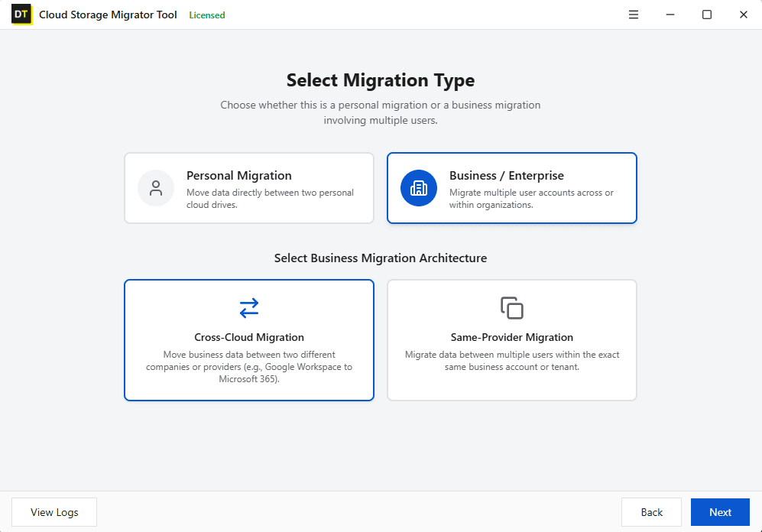
Task: Choose the Same-Provider Migration option
Action: (x=512, y=340)
